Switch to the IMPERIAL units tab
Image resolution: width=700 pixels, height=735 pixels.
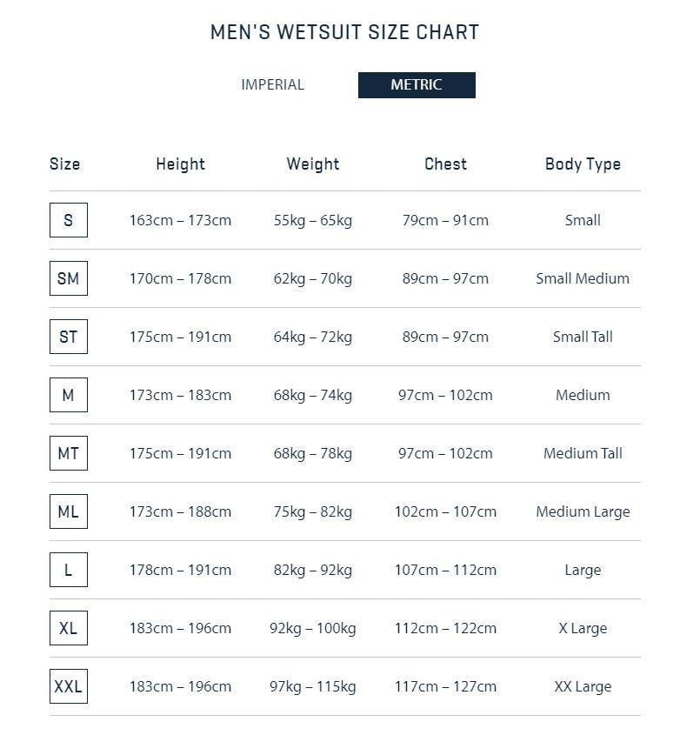(x=273, y=85)
